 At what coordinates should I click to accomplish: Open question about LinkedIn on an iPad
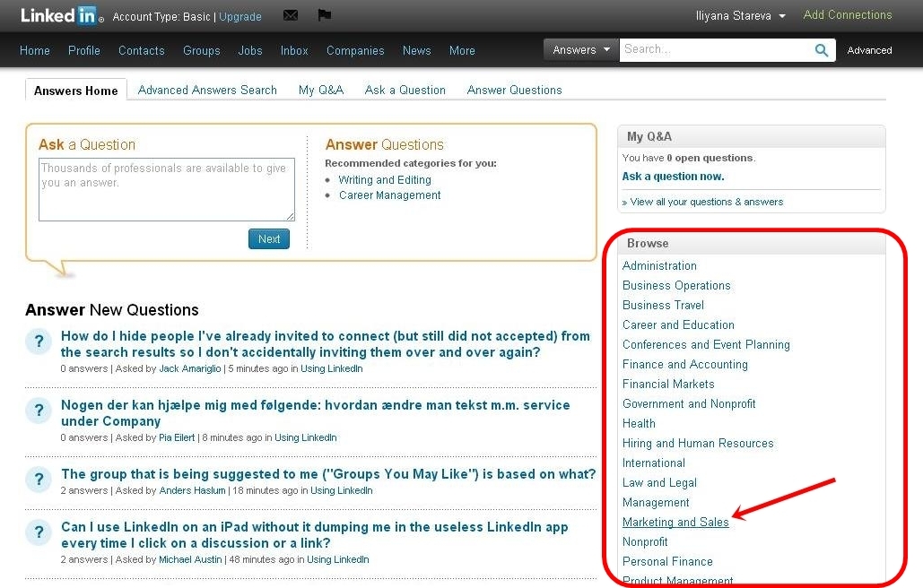[314, 535]
